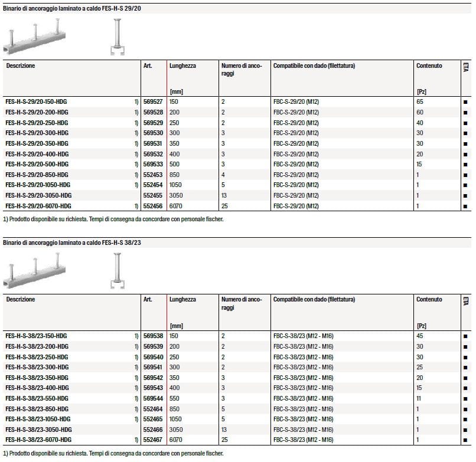The width and height of the screenshot is (476, 462).
Task: Click Contenuto header in the second table
Action: click(x=429, y=300)
